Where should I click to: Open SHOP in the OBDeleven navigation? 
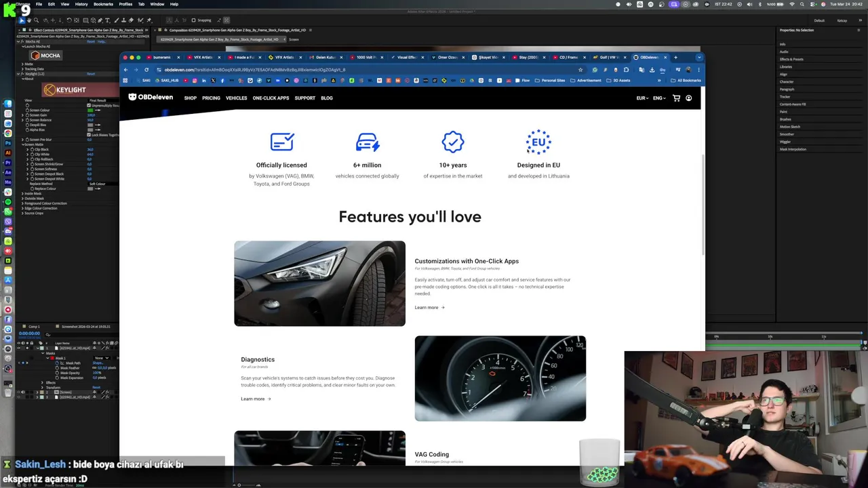pos(191,98)
